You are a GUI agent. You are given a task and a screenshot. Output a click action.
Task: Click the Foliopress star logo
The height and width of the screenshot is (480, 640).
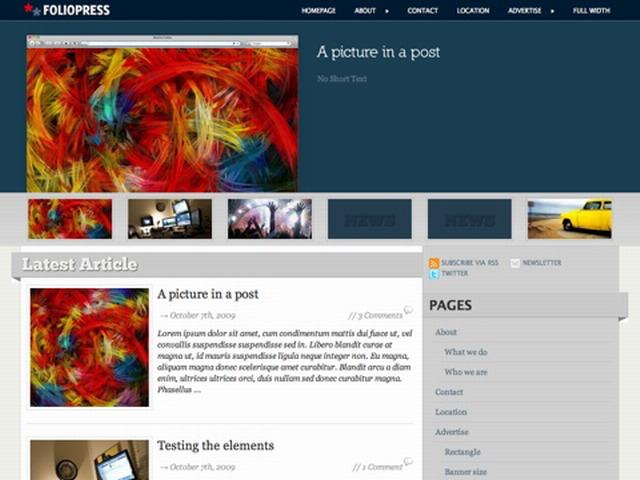coord(32,9)
